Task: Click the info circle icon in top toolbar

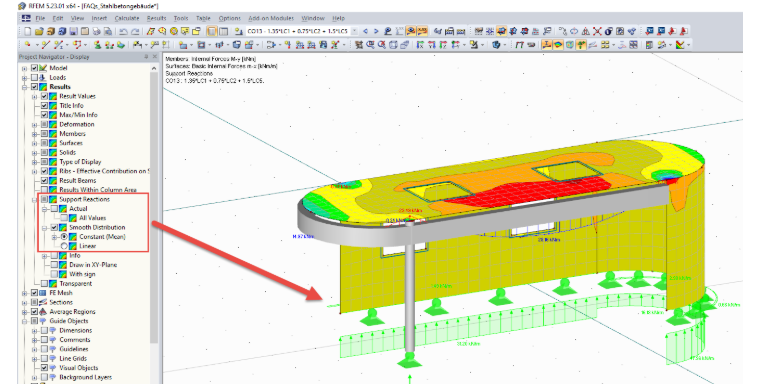Action: [x=609, y=31]
